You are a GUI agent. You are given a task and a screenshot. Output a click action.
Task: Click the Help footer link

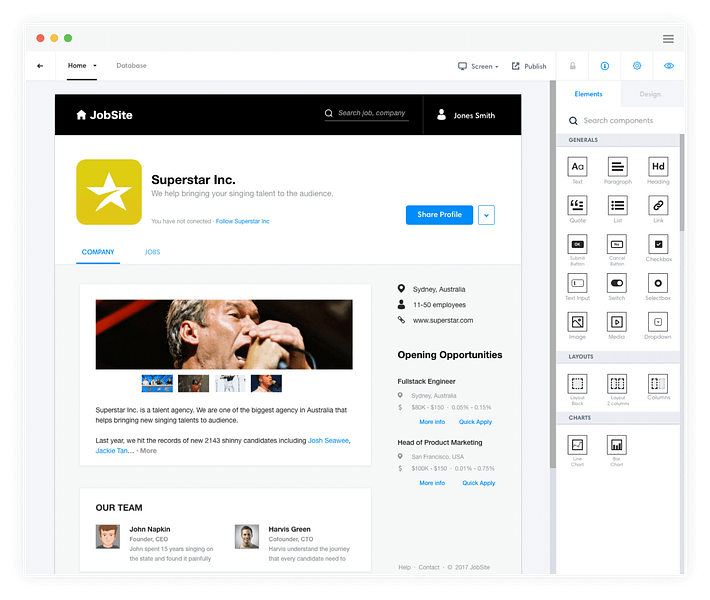(404, 567)
